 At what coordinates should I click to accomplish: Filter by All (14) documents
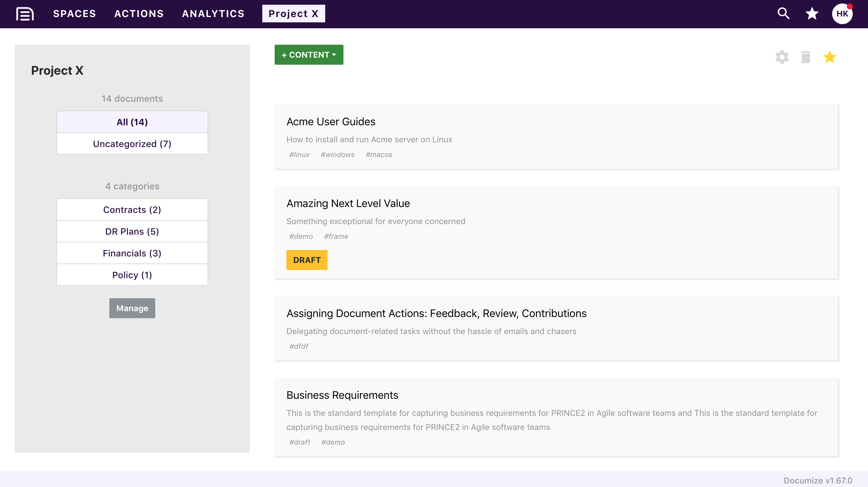[x=132, y=122]
